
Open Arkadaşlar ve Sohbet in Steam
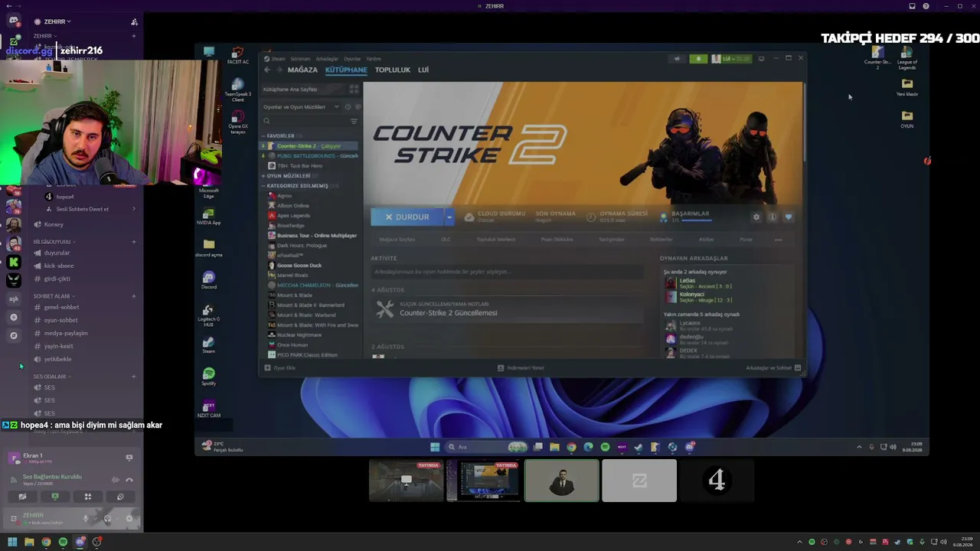click(x=773, y=368)
